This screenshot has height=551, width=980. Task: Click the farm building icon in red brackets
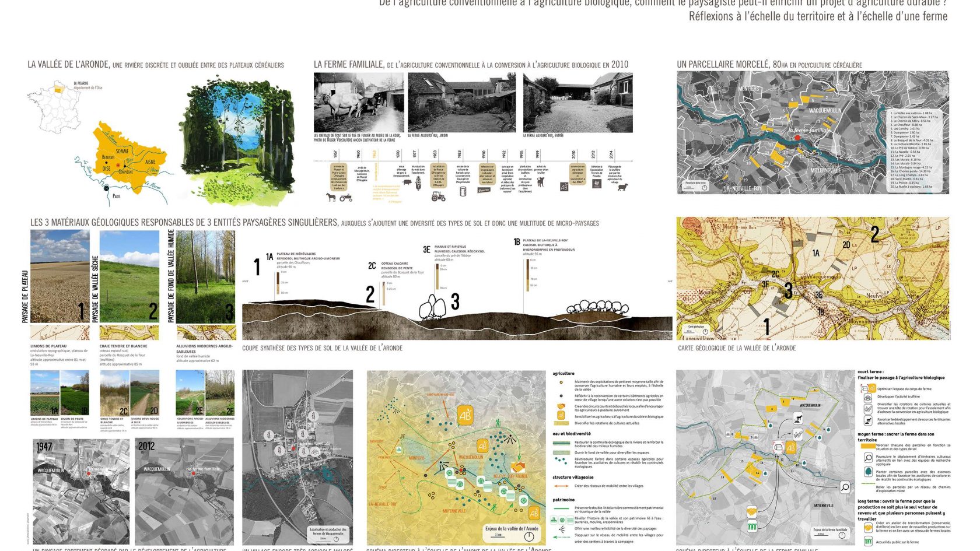coord(778,447)
